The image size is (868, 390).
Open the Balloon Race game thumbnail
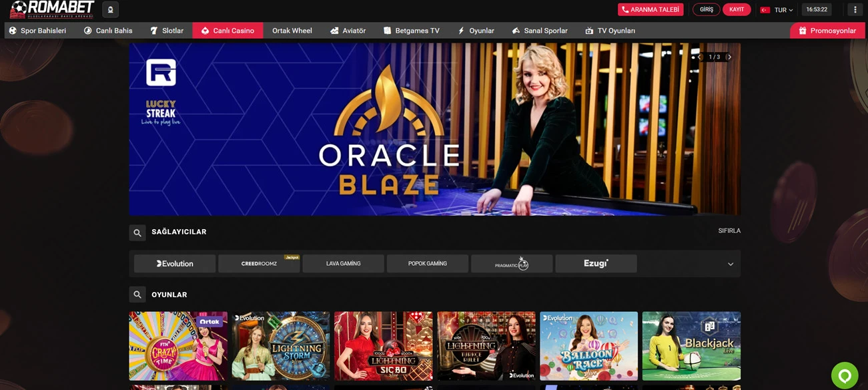coord(588,346)
